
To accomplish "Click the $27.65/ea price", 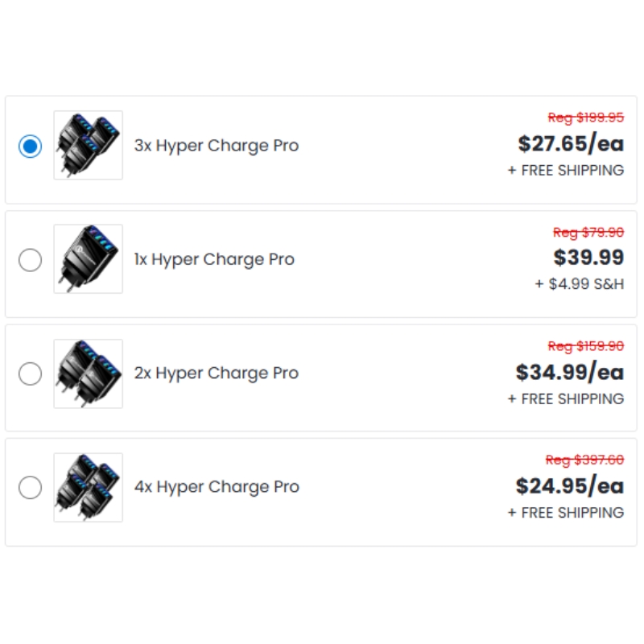I will click(571, 144).
